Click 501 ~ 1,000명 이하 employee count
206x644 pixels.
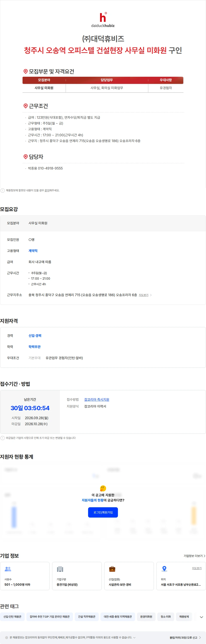(17, 584)
